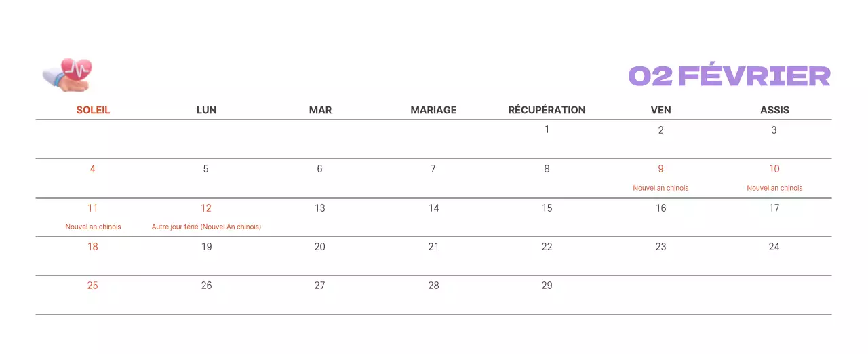Click the MARIAGE day header
This screenshot has height=354, width=868.
433,110
